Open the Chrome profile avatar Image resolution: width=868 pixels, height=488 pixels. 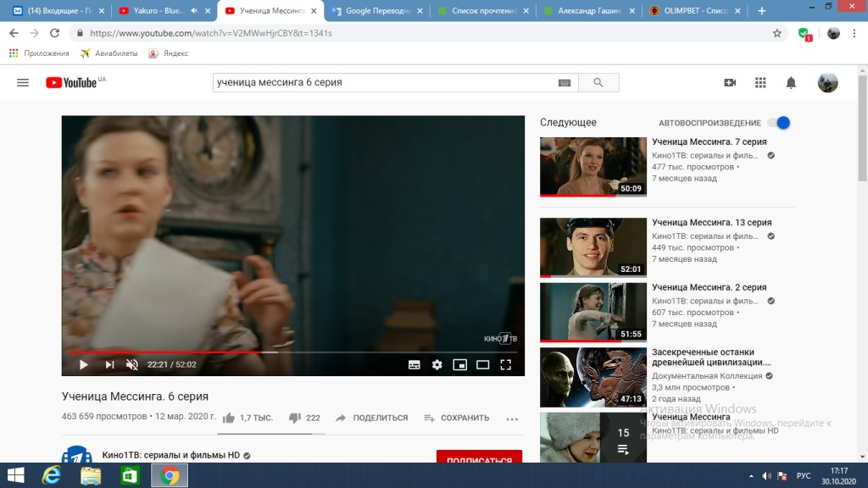tap(833, 33)
